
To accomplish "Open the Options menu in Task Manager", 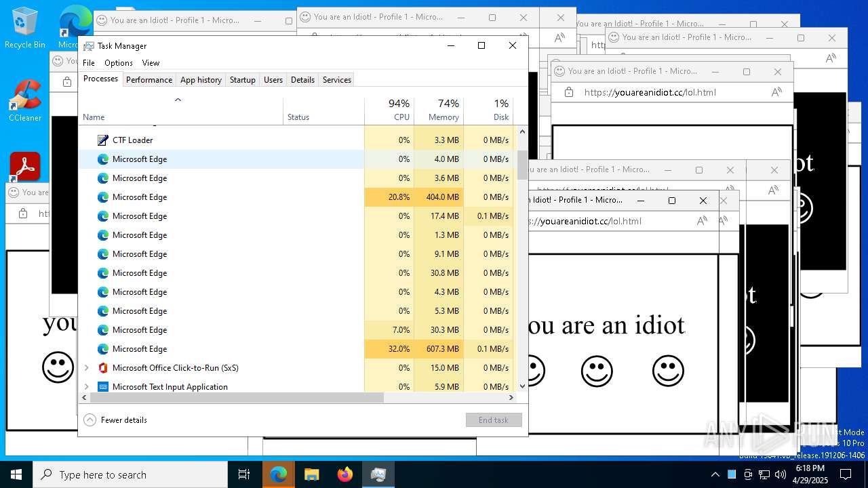I will point(119,62).
